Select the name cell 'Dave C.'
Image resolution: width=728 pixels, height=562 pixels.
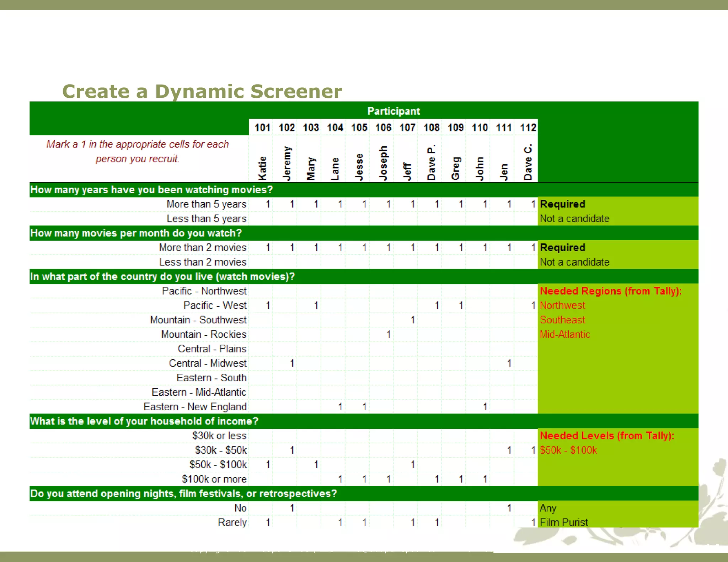pyautogui.click(x=528, y=162)
